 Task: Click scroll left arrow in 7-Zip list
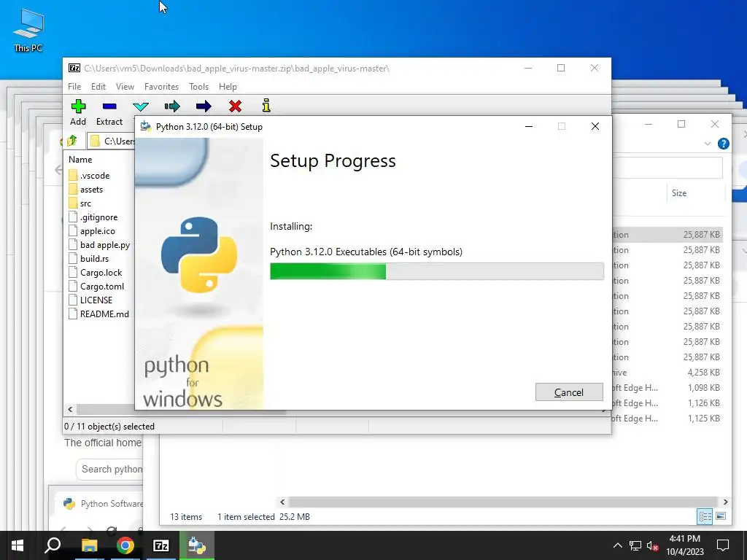(x=70, y=409)
